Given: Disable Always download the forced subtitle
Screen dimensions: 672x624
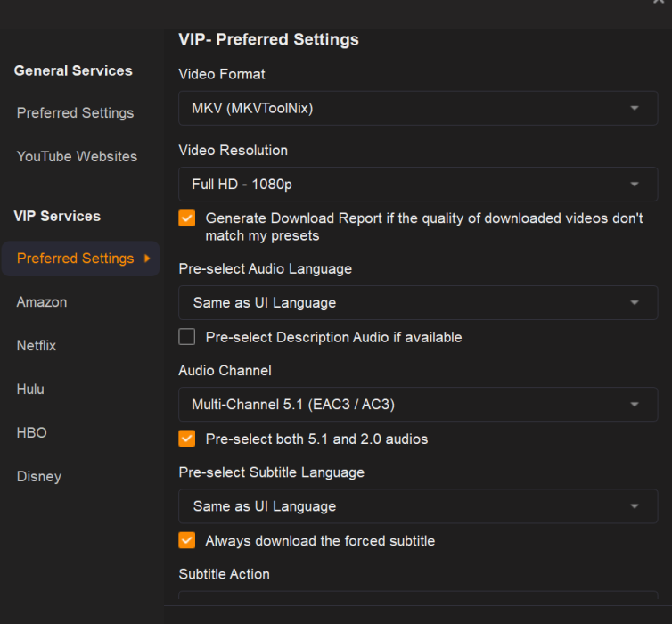Looking at the screenshot, I should coord(187,540).
